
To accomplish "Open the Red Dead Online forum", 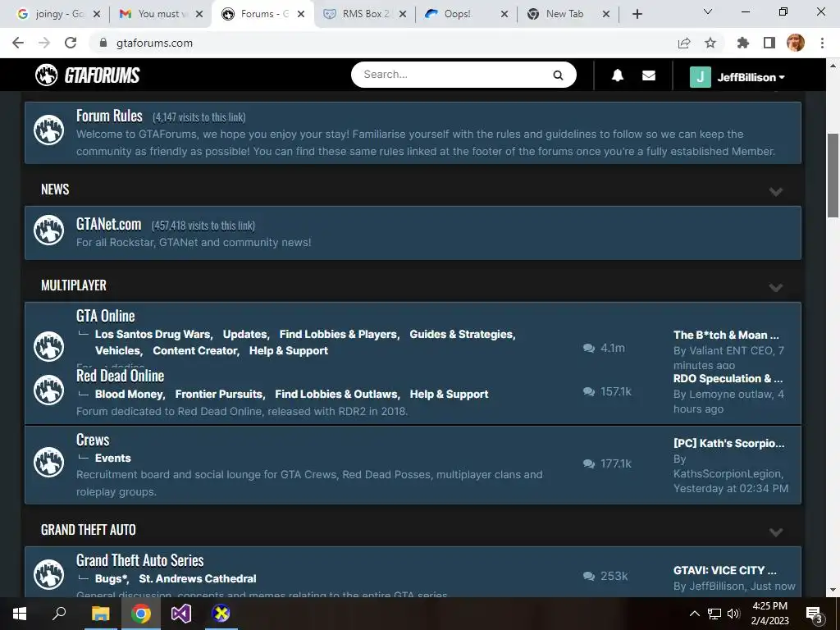I will [120, 376].
